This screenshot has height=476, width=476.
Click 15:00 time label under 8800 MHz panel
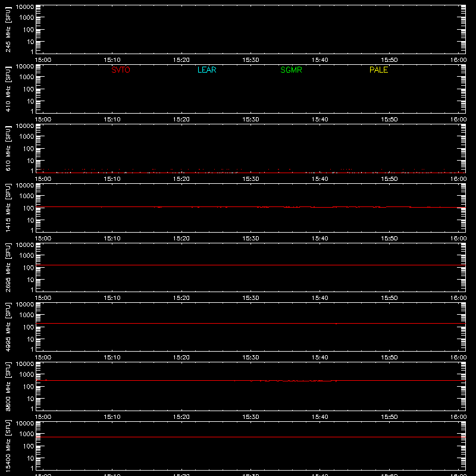tap(43, 417)
